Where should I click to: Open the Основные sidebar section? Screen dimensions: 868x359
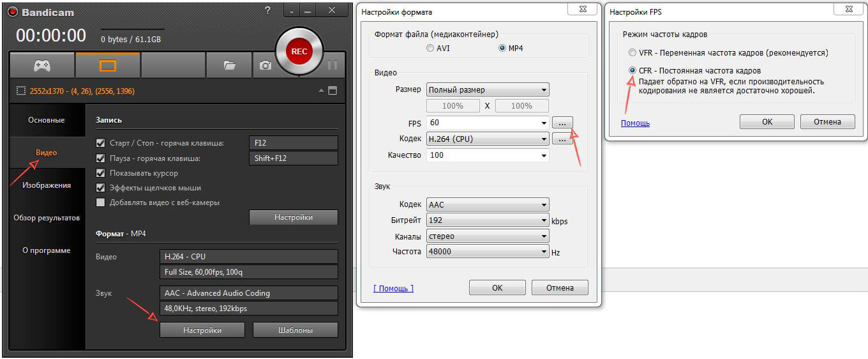coord(47,120)
